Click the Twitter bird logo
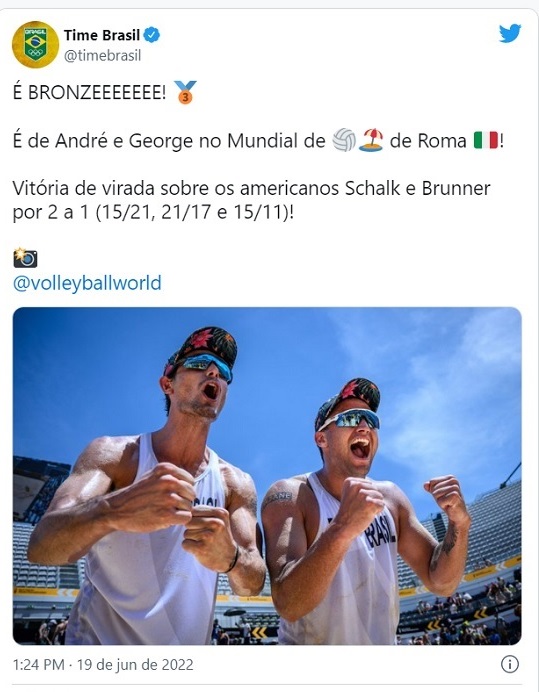Screen dimensions: 539x692 [x=510, y=34]
